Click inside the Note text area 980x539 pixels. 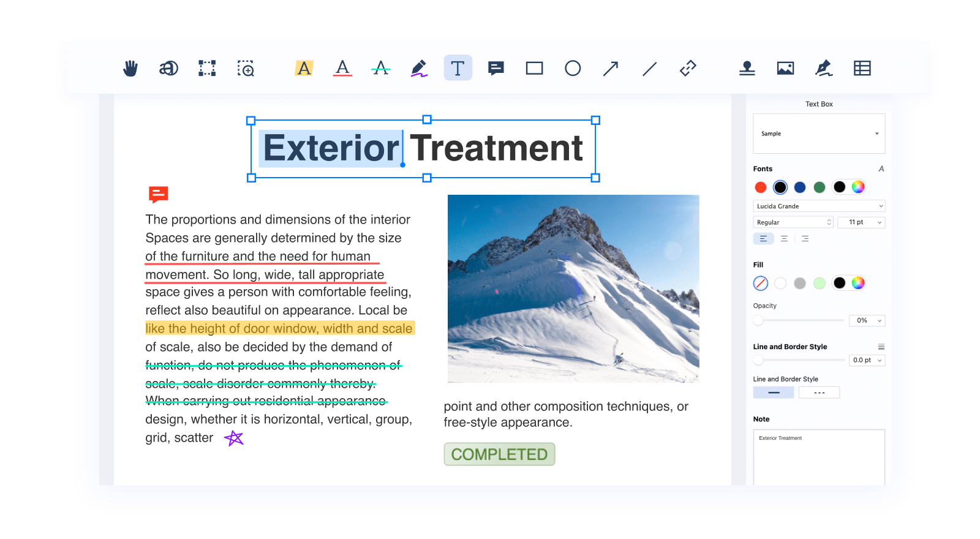coord(819,459)
